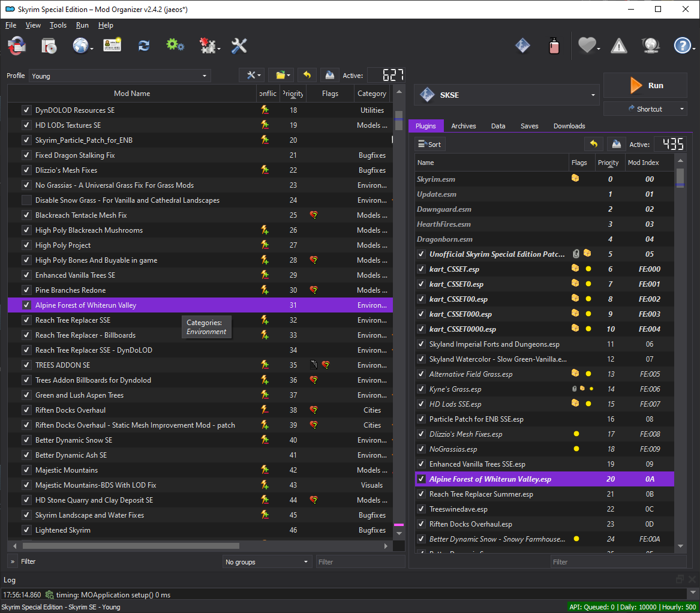Viewport: 700px width, 613px height.
Task: Click the puzzle piece Tools icon
Action: pos(208,46)
